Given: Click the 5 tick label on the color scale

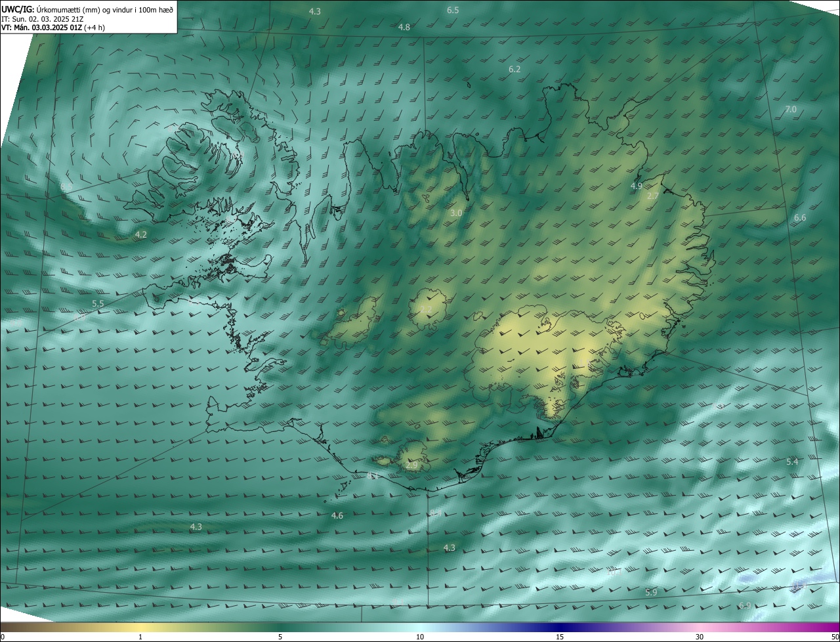Looking at the screenshot, I should click(x=280, y=637).
